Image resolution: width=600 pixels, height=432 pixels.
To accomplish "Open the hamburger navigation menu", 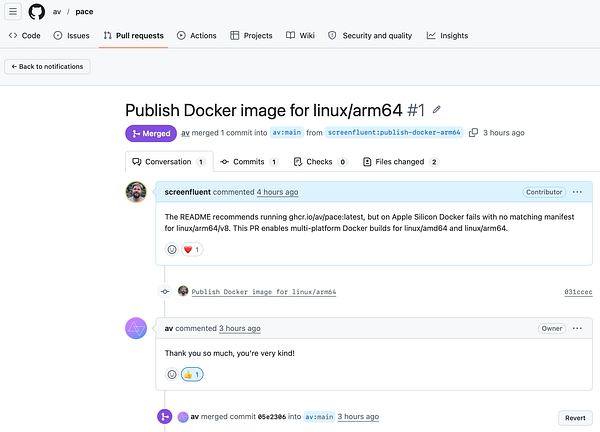I will (13, 11).
